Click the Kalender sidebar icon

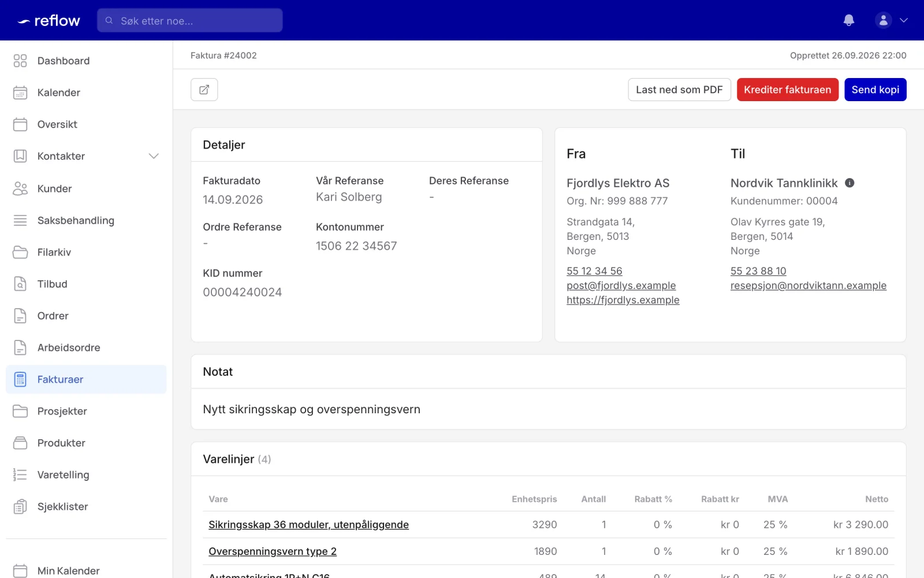point(20,92)
